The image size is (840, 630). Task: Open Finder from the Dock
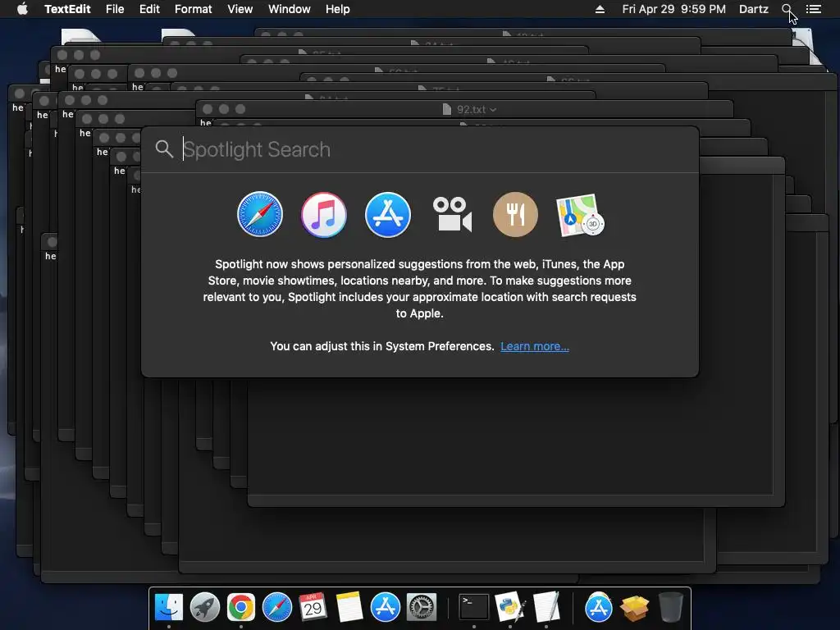(x=169, y=607)
